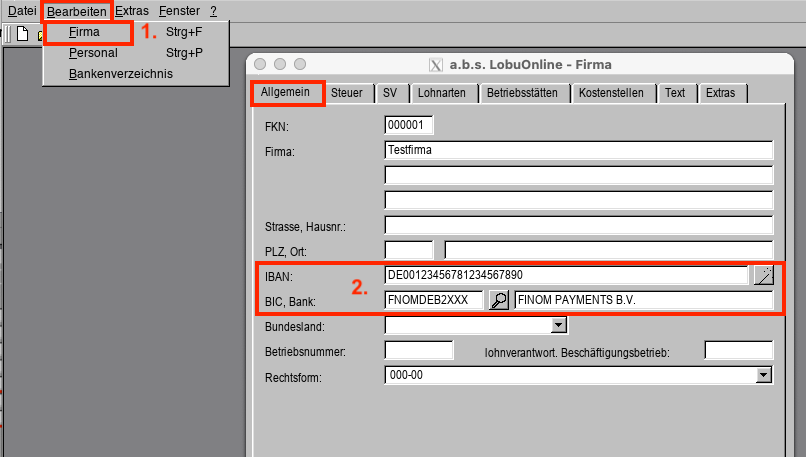This screenshot has height=457, width=806.
Task: Click the Betriebsnummer input field
Action: 411,350
